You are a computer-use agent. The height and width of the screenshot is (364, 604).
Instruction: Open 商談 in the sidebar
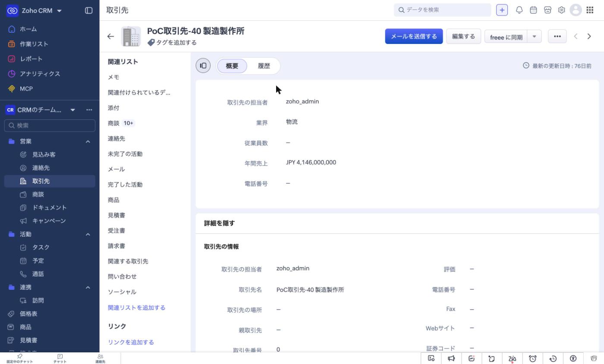[50, 195]
